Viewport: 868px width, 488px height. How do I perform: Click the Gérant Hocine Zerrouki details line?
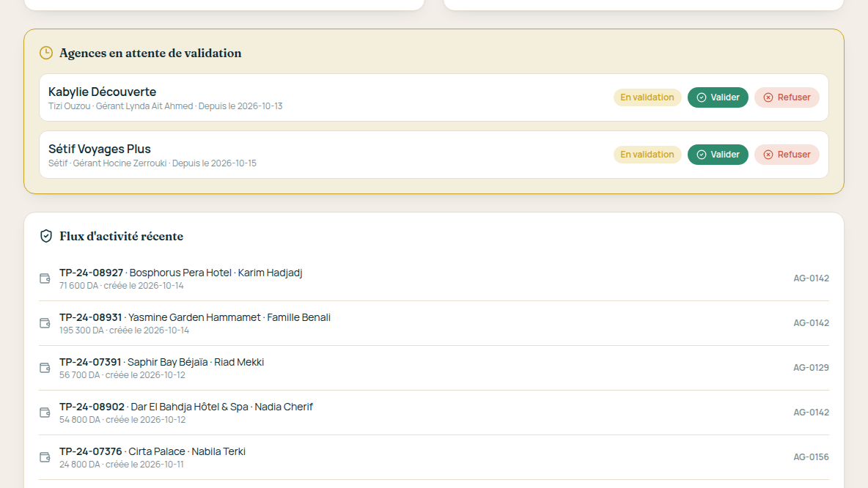(x=152, y=163)
